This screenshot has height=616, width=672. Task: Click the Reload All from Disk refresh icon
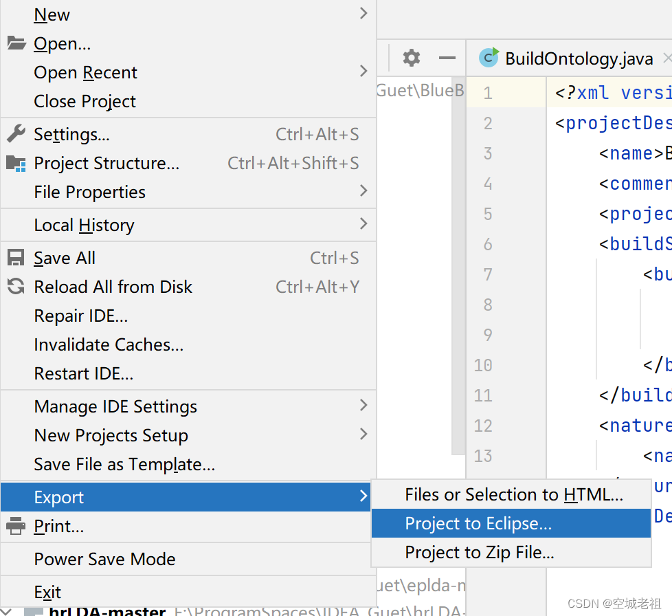coord(15,287)
